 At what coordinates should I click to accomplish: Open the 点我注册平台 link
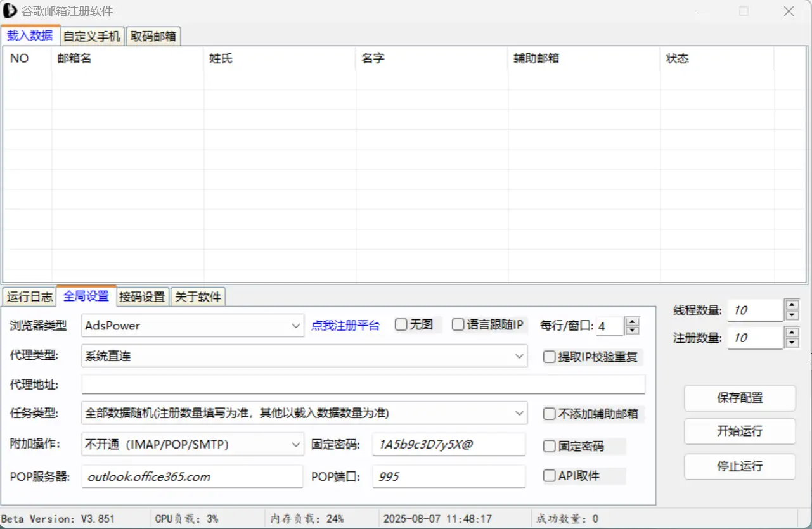point(345,326)
